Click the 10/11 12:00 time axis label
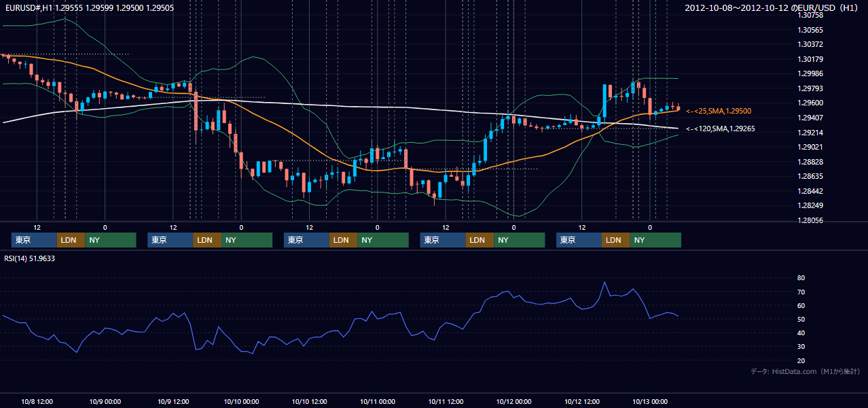 tap(446, 401)
